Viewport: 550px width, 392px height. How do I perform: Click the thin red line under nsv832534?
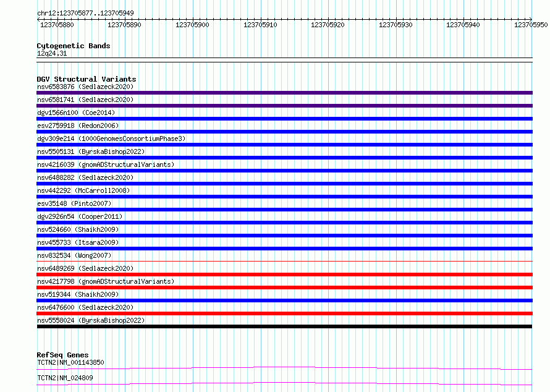tap(284, 261)
